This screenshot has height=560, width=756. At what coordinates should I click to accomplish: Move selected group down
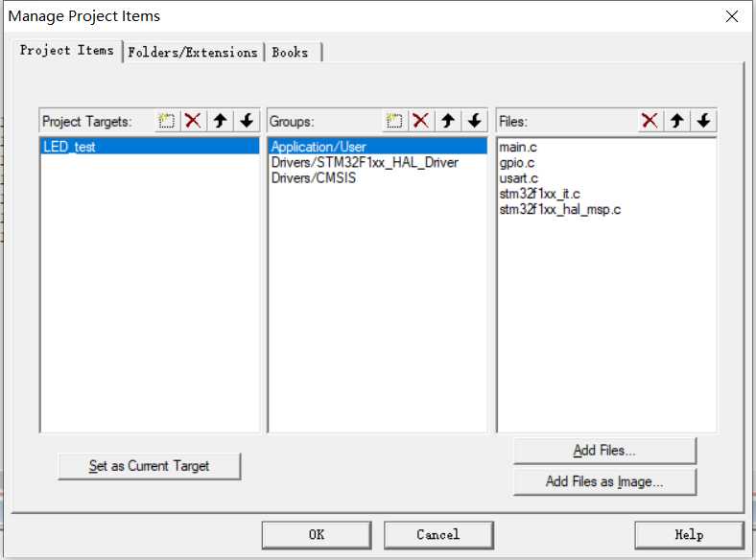(x=475, y=121)
